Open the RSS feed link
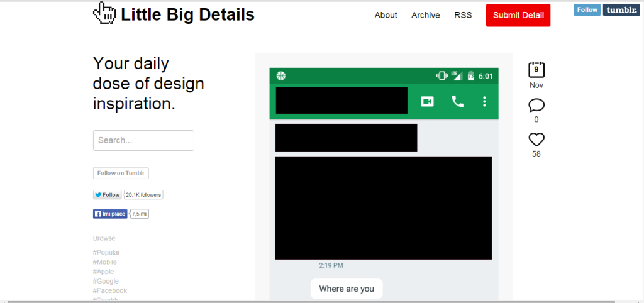 (463, 15)
